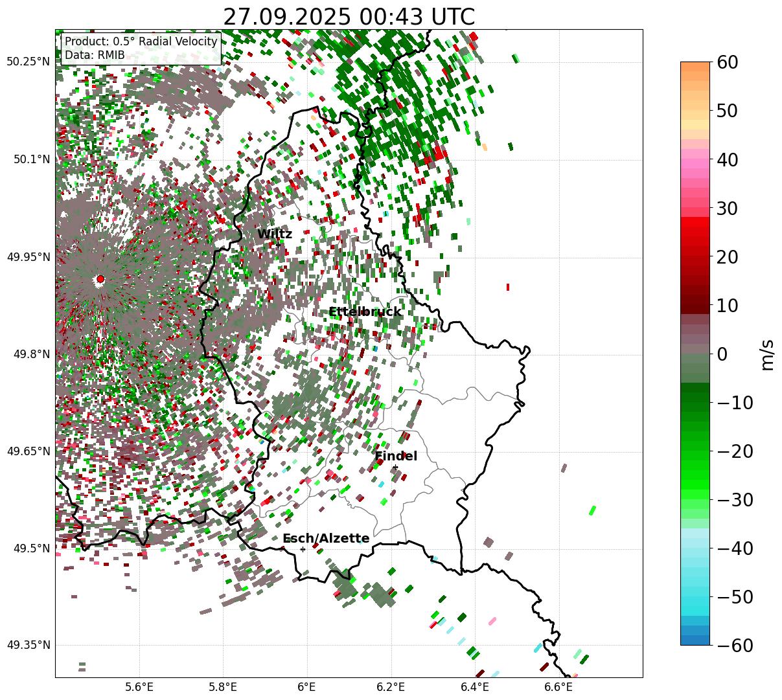Select the Wiltz city label
Image resolution: width=782 pixels, height=700 pixels.
pos(275,234)
